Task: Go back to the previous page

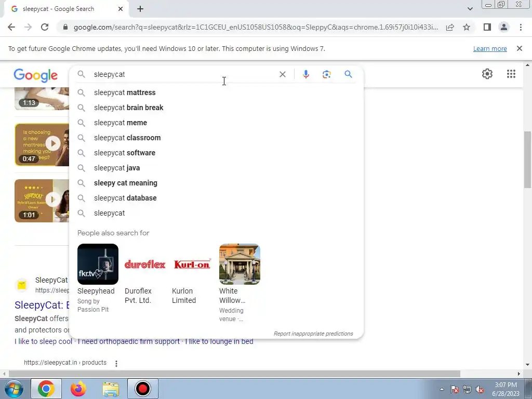Action: point(11,27)
